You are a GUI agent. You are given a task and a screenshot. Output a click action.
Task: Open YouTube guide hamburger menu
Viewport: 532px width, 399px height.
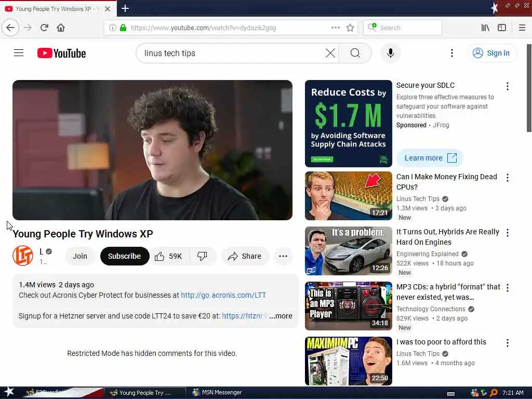[19, 53]
